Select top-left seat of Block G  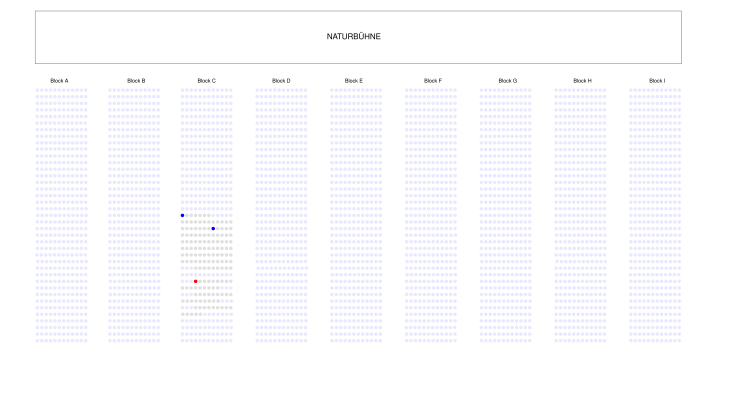pos(482,90)
